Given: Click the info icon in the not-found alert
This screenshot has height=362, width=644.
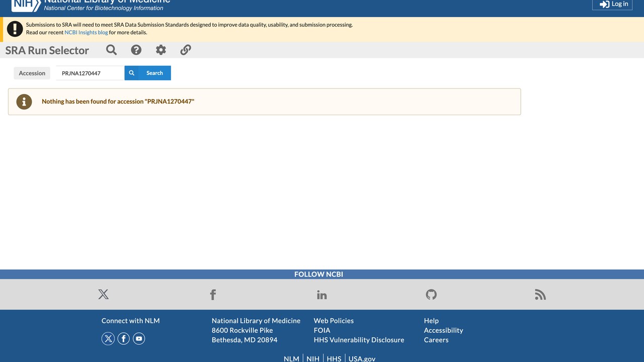Looking at the screenshot, I should click(x=24, y=102).
